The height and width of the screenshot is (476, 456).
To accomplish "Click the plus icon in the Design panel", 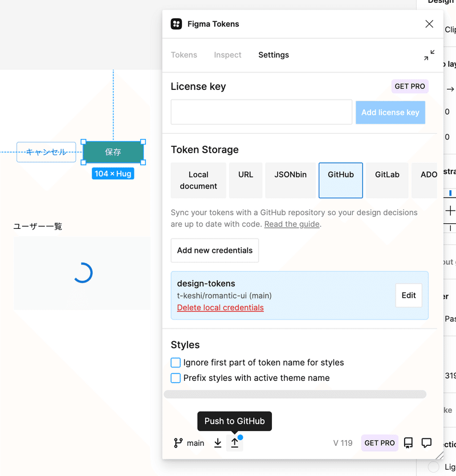I will coord(450,210).
